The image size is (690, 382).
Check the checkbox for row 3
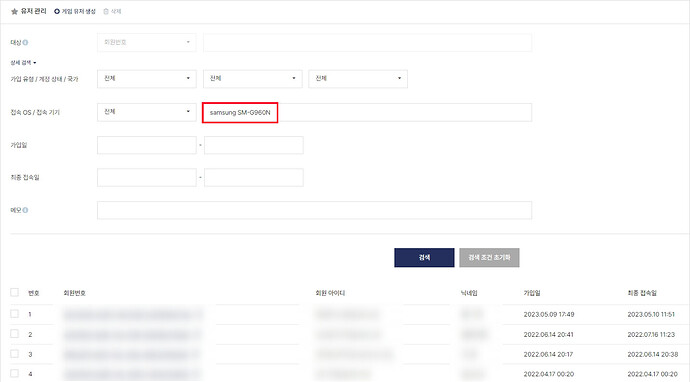(x=15, y=354)
